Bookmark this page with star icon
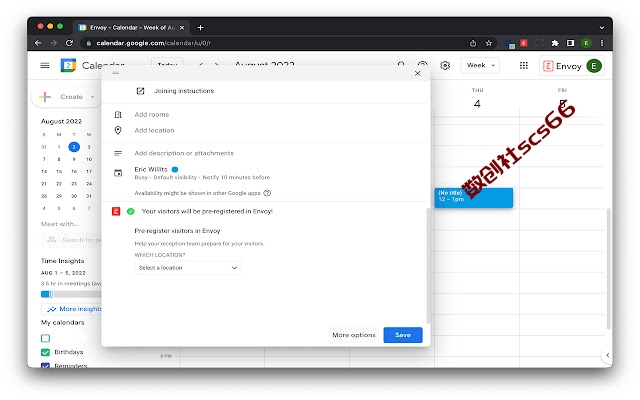Viewport: 640px width, 400px height. (x=489, y=43)
